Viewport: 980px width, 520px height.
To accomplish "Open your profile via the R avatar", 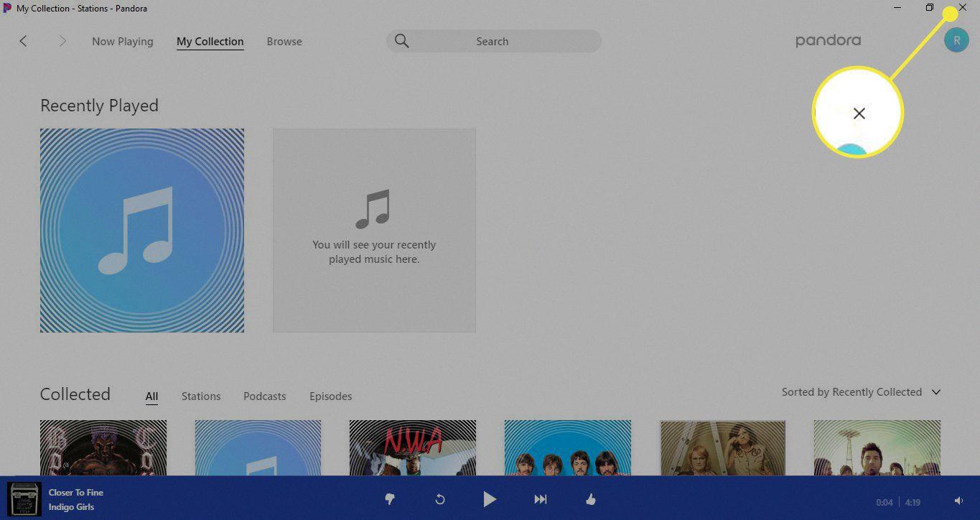I will (x=956, y=40).
